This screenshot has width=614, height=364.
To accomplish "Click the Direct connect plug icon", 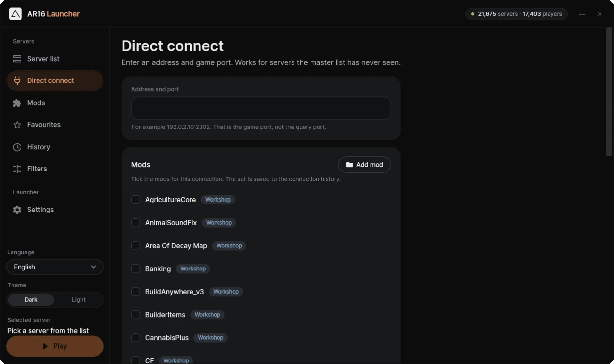I will [17, 80].
